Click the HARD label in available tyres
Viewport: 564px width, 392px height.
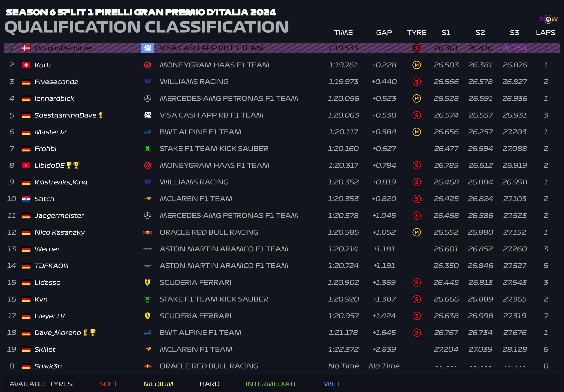tap(210, 384)
